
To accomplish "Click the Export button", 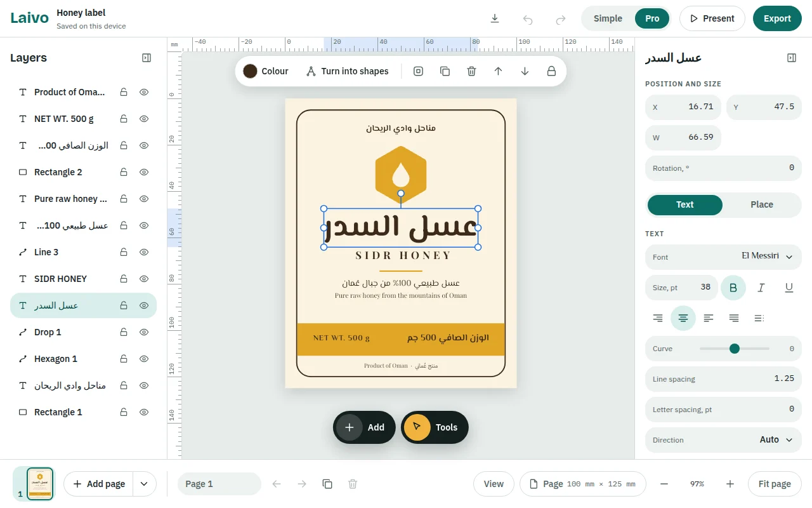I will click(x=777, y=18).
